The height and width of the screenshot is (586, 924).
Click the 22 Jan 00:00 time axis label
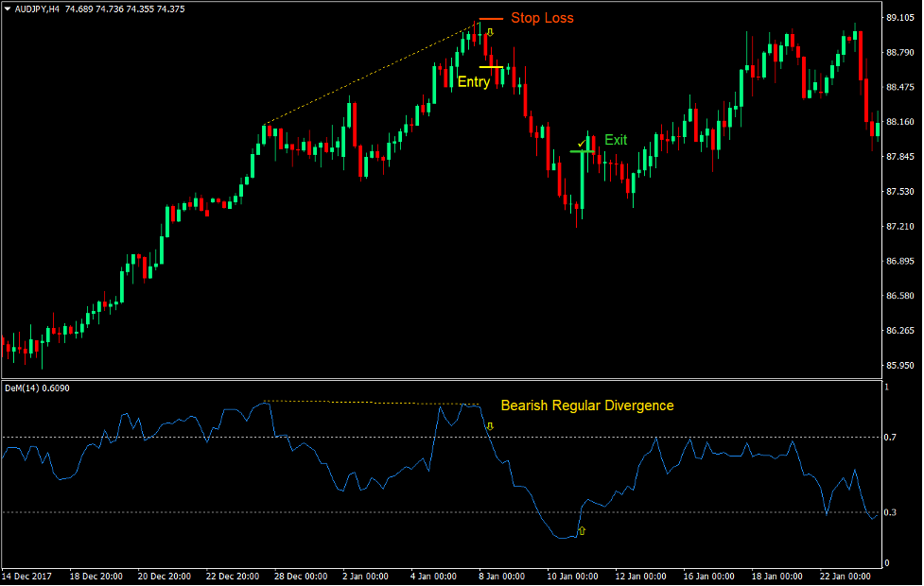846,577
